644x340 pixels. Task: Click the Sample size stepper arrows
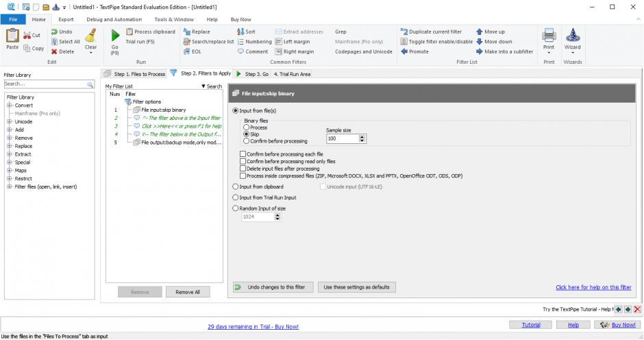click(362, 138)
